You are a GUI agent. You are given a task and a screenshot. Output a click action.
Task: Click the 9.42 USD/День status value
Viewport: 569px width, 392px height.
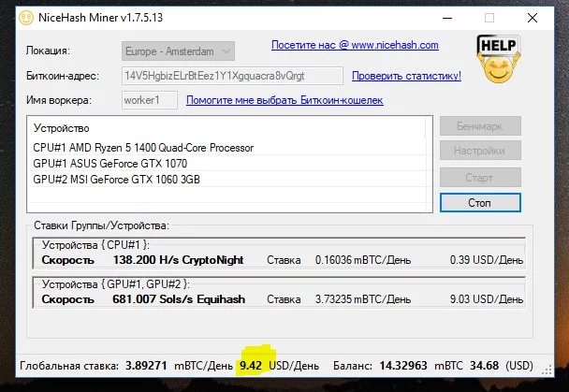click(279, 366)
